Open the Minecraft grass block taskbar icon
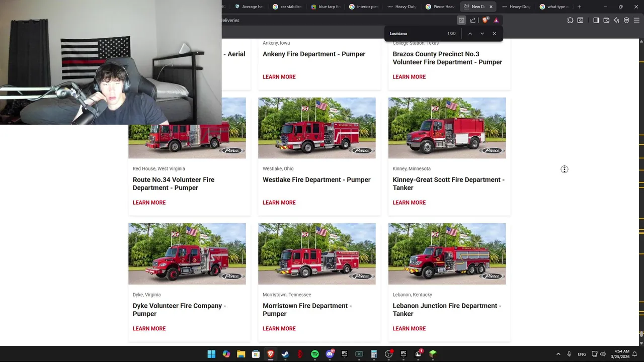This screenshot has height=362, width=644. tap(433, 354)
